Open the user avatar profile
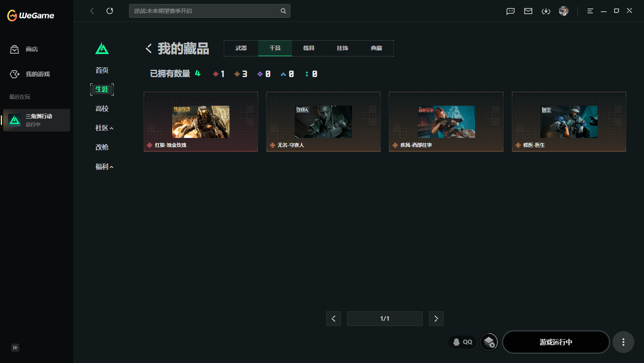644x363 pixels. coord(564,11)
